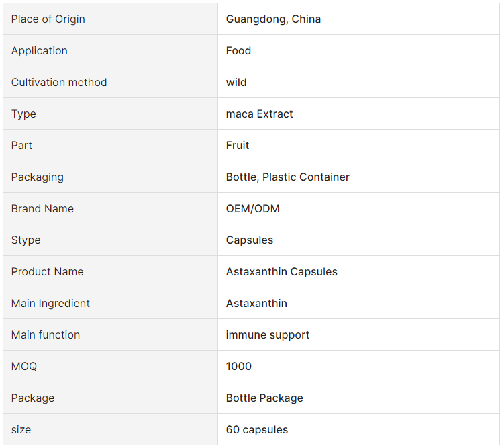Select the '1000' MOQ value
The height and width of the screenshot is (448, 502).
pos(238,366)
